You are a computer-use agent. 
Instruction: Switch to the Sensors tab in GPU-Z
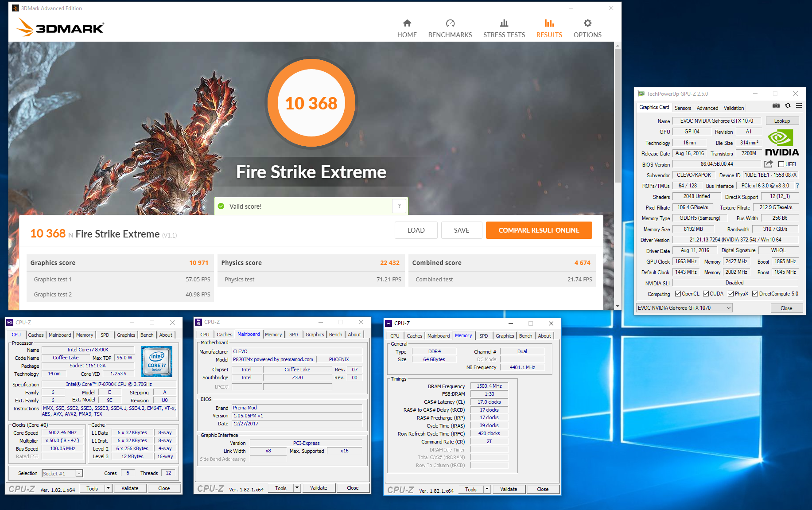[x=683, y=108]
